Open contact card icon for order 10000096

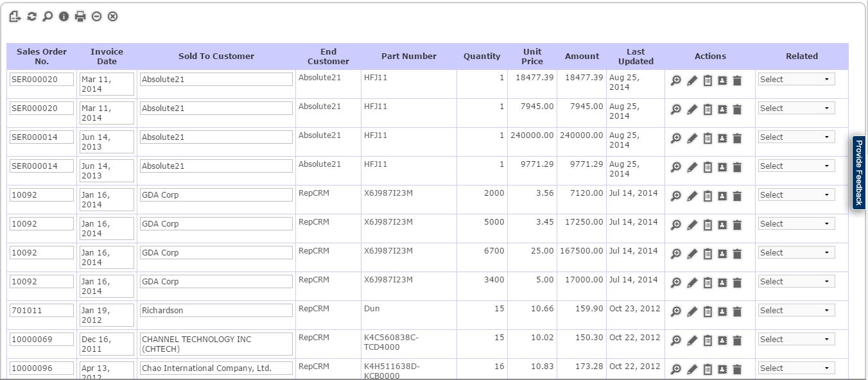(722, 369)
